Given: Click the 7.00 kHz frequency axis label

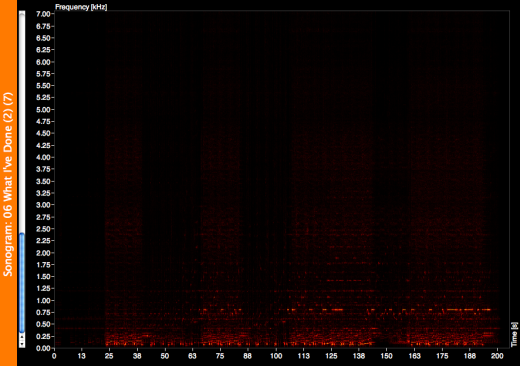Looking at the screenshot, I should [x=43, y=14].
